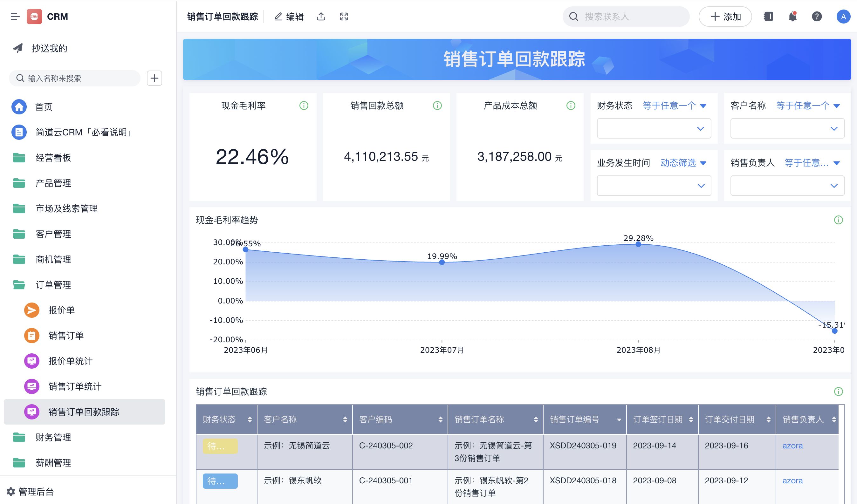Toggle sort on 客户名称 column header

345,419
